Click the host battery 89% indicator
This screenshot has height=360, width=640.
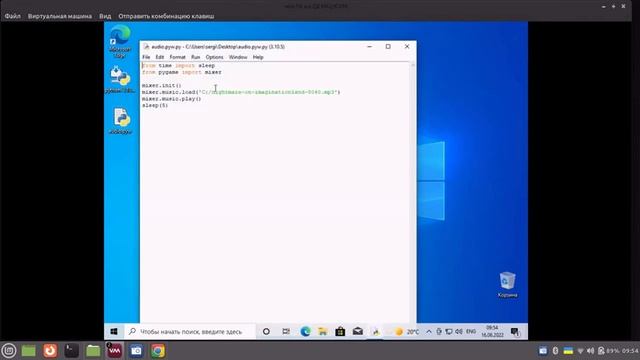point(608,351)
